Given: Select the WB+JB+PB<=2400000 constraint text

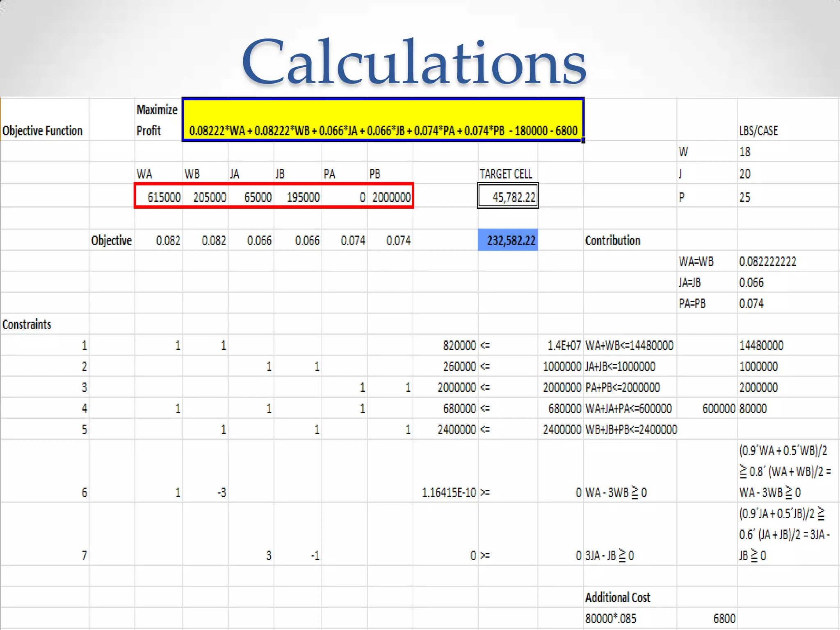Looking at the screenshot, I should pyautogui.click(x=631, y=429).
